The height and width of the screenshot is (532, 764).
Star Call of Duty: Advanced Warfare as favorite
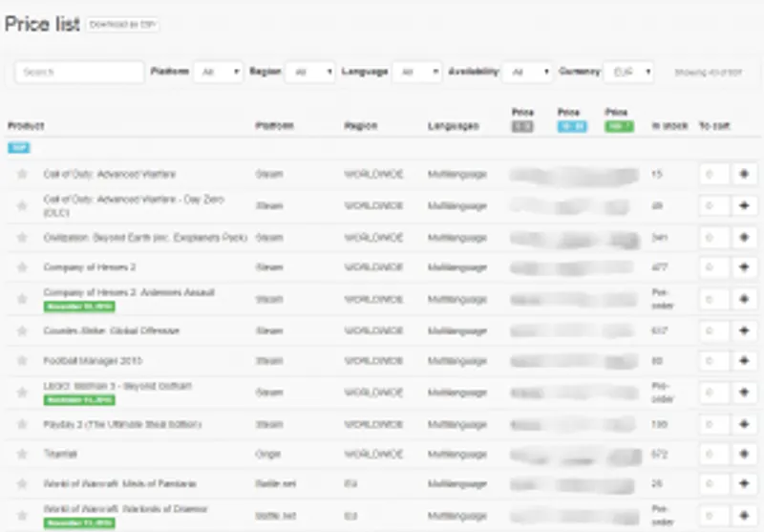tap(22, 174)
